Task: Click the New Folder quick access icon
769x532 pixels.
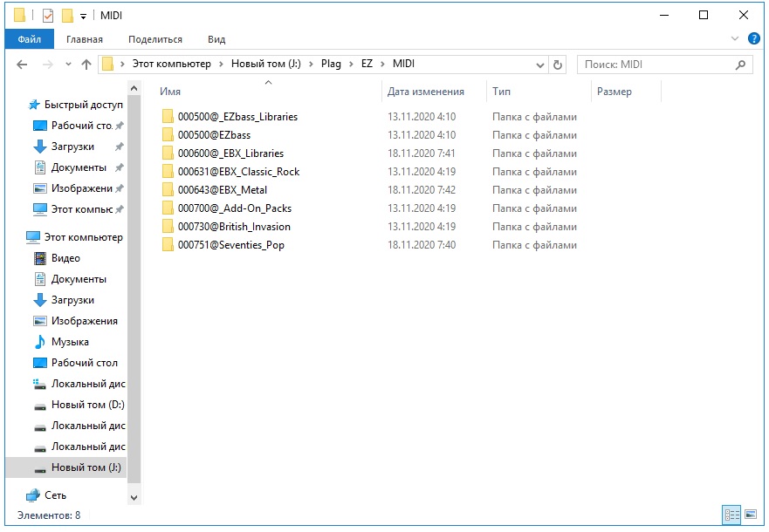Action: (x=67, y=16)
